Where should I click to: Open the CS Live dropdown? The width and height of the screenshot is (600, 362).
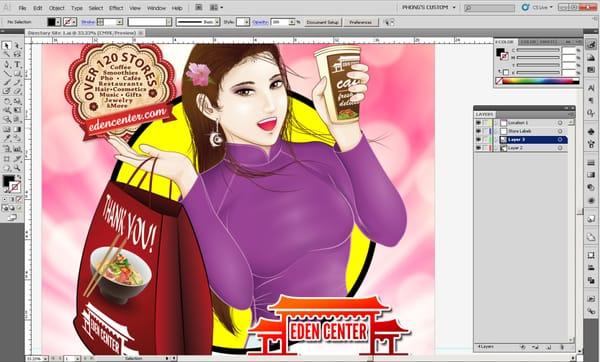coord(538,7)
